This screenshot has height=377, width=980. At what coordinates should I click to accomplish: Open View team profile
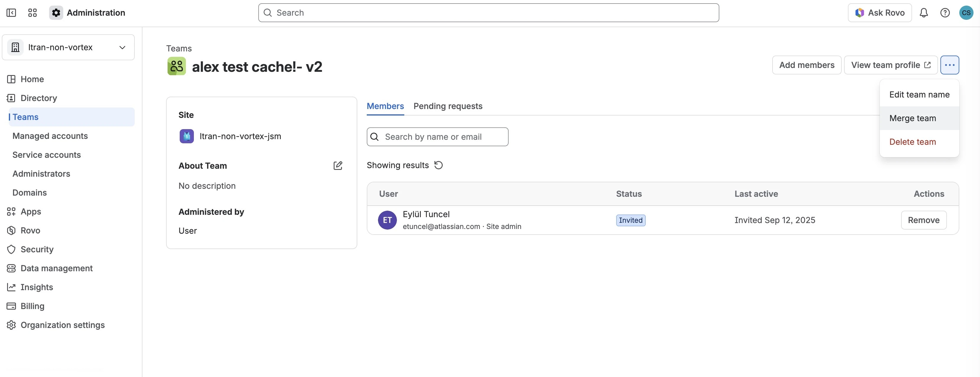(890, 65)
